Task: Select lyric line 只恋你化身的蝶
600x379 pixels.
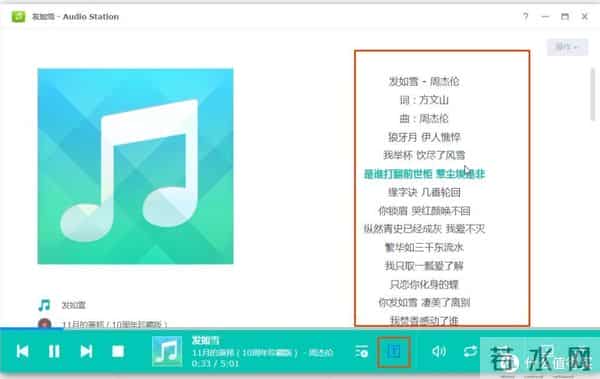Action: point(424,284)
